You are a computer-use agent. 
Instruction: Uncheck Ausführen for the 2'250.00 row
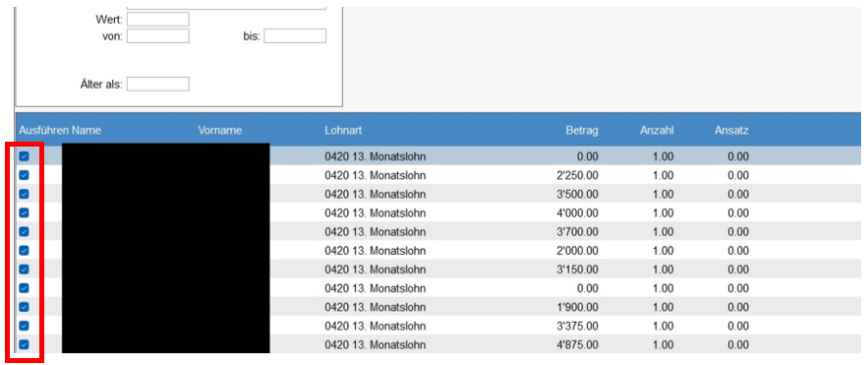[24, 175]
